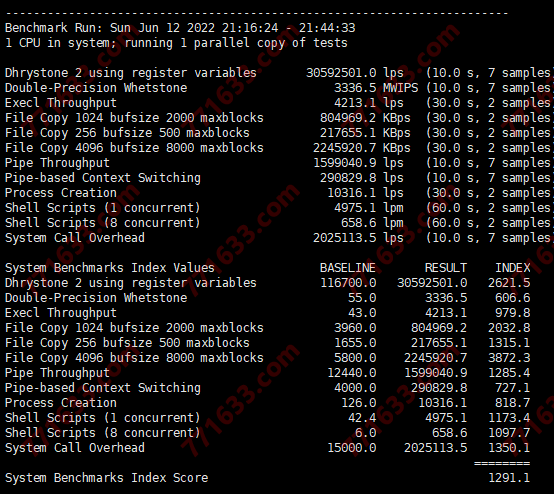The width and height of the screenshot is (554, 494).
Task: Click the System Call Overhead index '1350.1'
Action: 509,448
